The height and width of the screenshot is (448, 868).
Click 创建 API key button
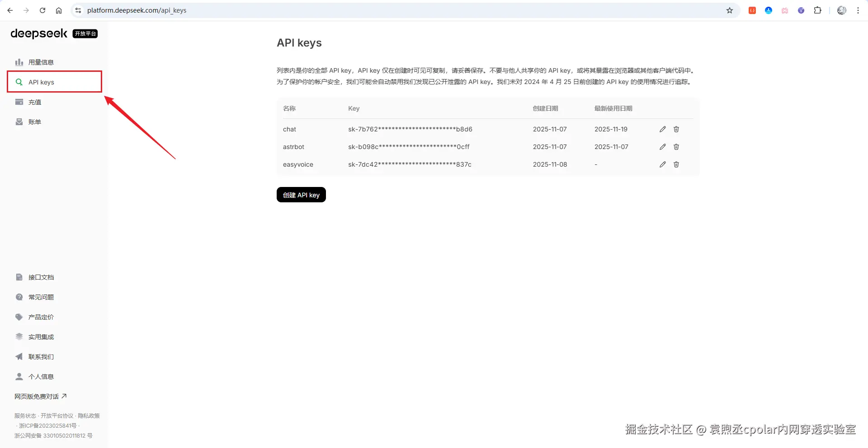[x=301, y=195]
